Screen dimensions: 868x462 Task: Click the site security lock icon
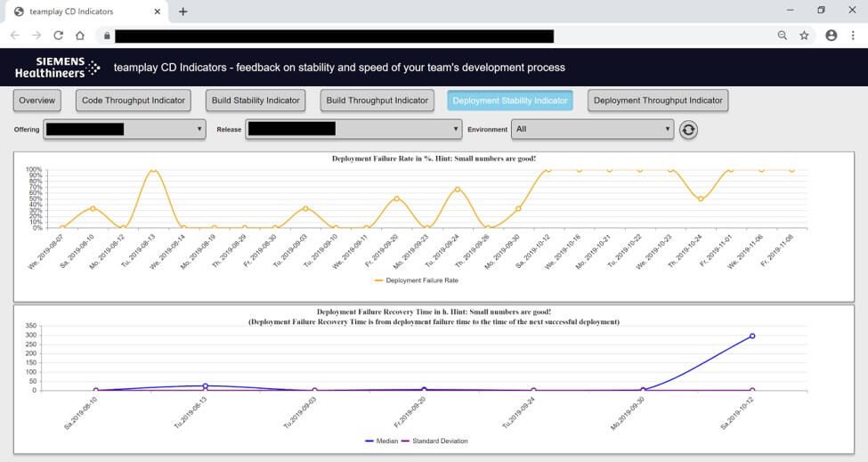[107, 36]
